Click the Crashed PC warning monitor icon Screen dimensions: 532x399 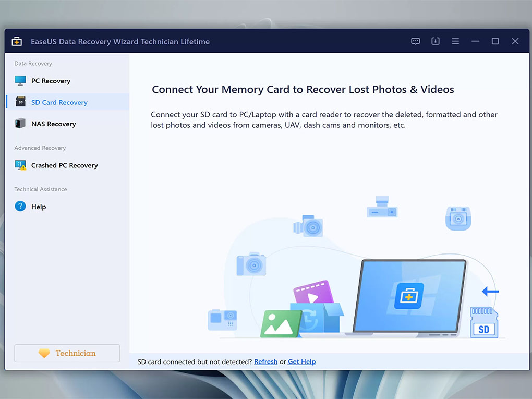coord(20,165)
